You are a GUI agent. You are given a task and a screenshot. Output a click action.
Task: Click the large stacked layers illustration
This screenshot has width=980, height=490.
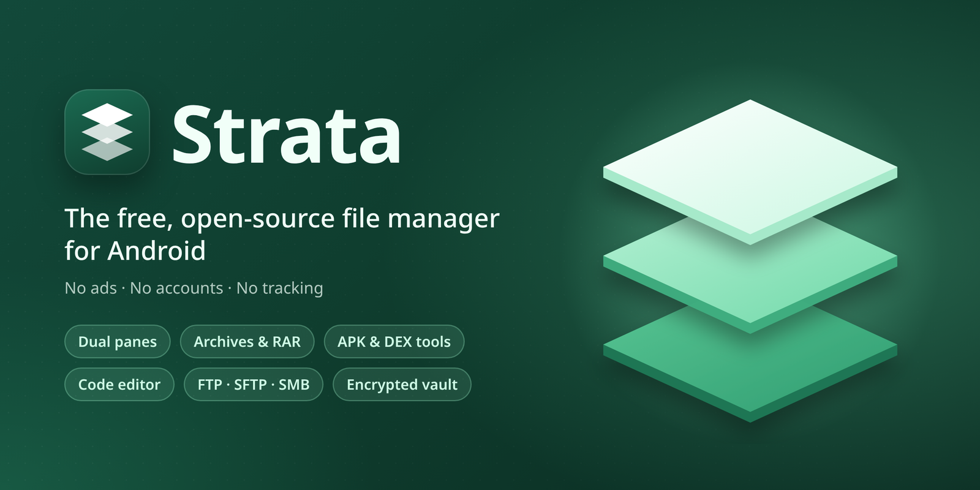tap(750, 261)
